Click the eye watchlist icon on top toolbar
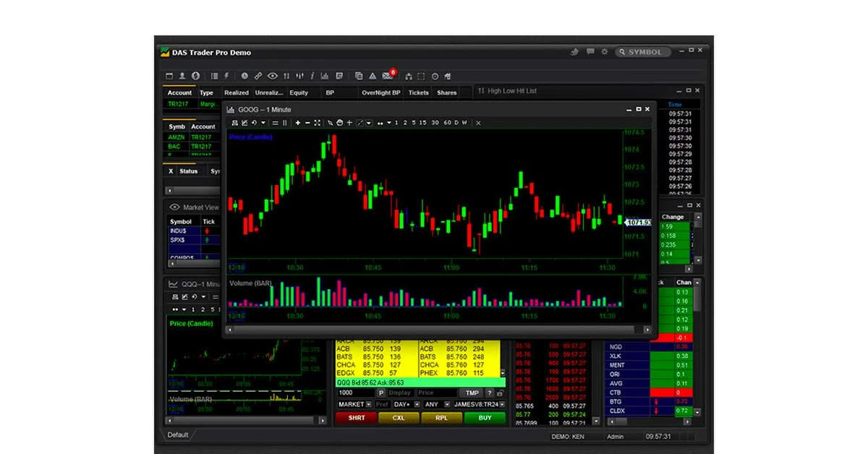 click(273, 75)
